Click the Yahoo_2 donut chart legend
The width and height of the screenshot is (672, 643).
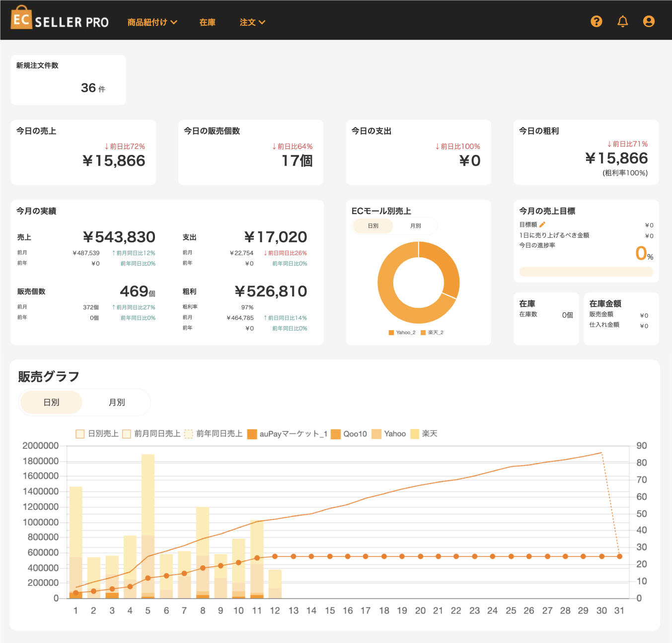coord(402,333)
